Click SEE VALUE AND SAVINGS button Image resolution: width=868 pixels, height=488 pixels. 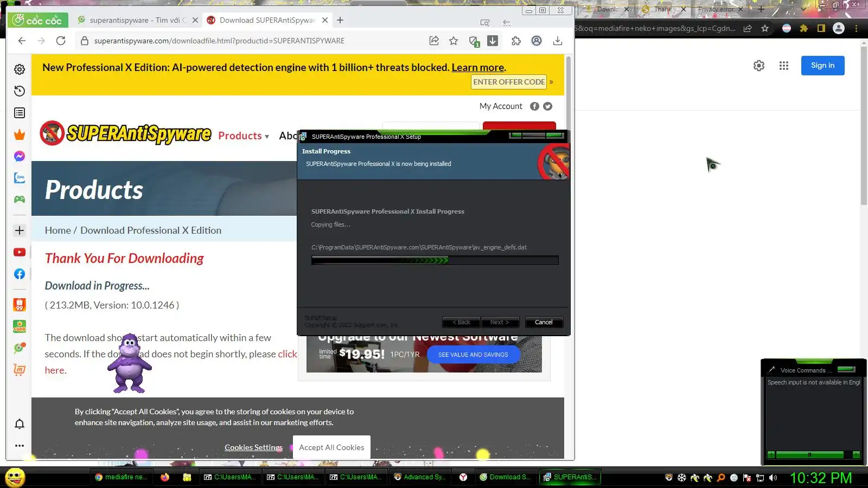tap(473, 355)
